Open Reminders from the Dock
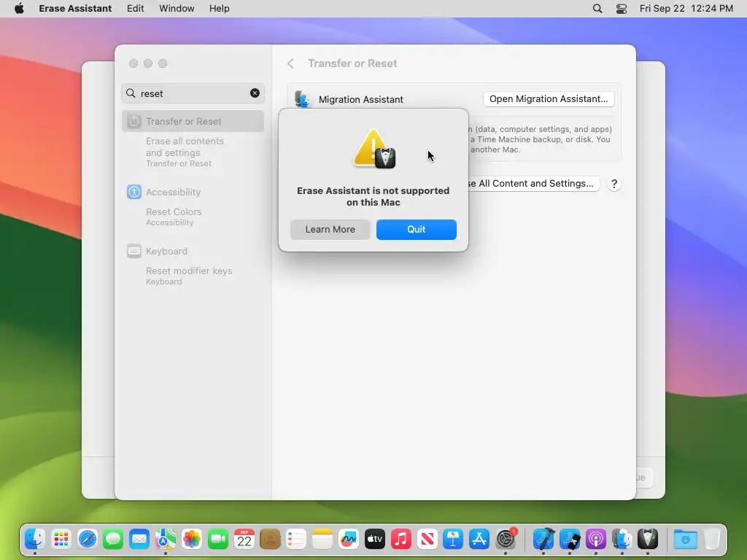This screenshot has width=747, height=560. point(296,539)
